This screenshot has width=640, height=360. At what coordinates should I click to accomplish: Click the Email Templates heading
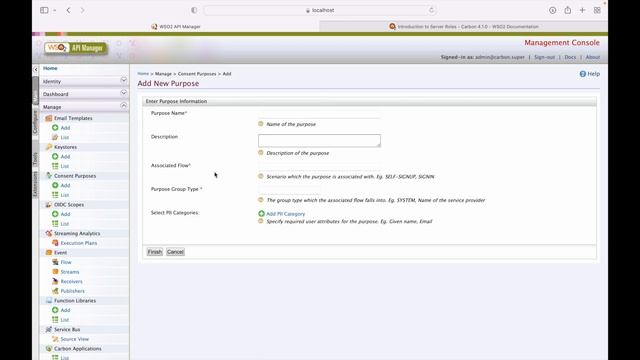pos(73,118)
